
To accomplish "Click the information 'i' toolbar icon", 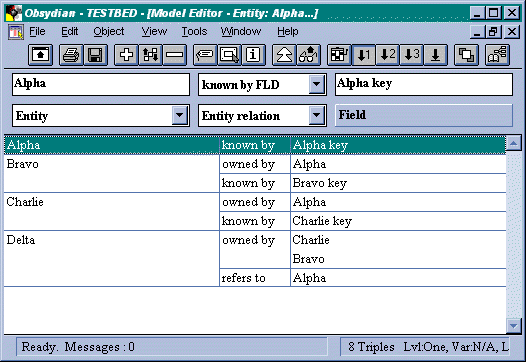I will (253, 55).
